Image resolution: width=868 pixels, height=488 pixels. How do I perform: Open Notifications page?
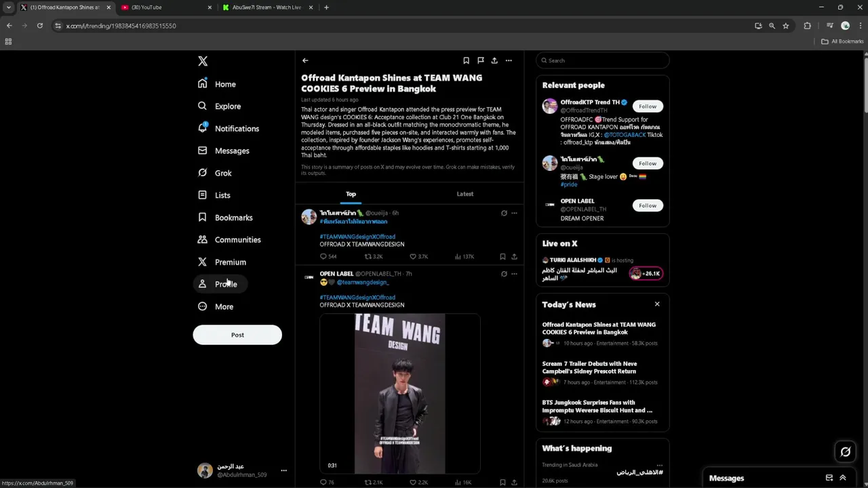(x=229, y=129)
